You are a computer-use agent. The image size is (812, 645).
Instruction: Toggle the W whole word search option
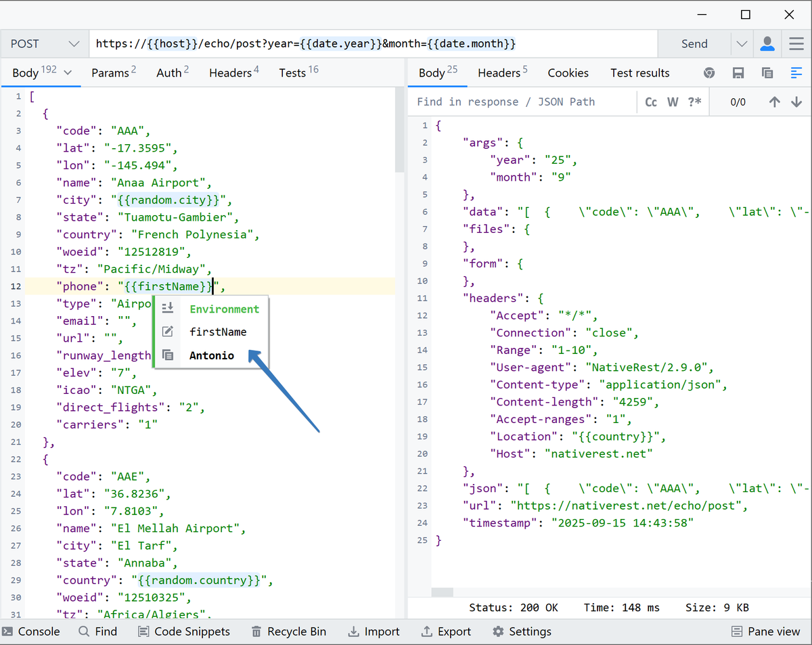point(673,102)
